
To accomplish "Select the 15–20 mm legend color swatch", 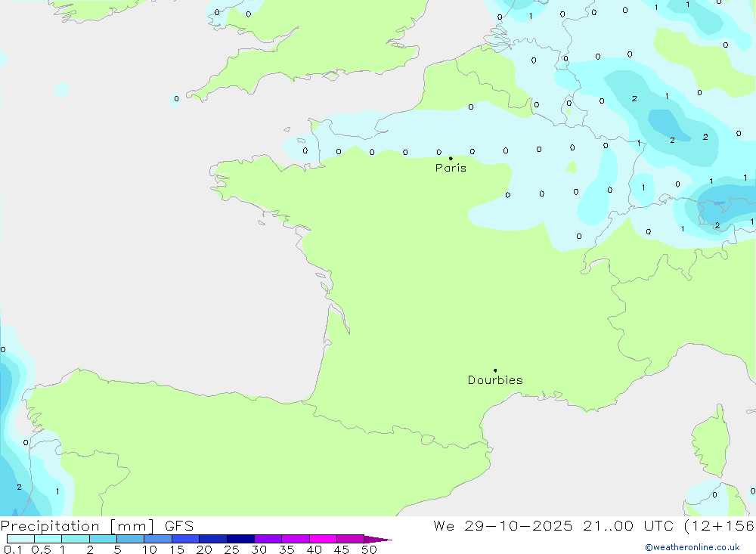I will (x=185, y=539).
